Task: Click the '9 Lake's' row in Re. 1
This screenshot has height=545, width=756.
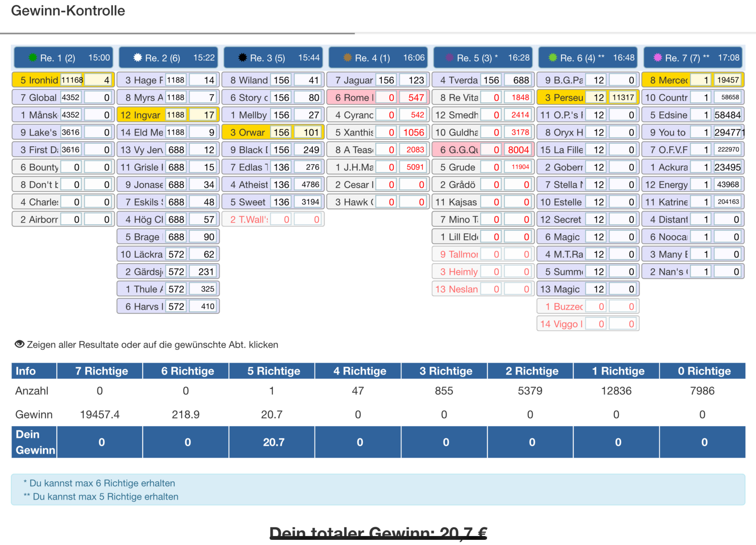Action: click(x=63, y=132)
